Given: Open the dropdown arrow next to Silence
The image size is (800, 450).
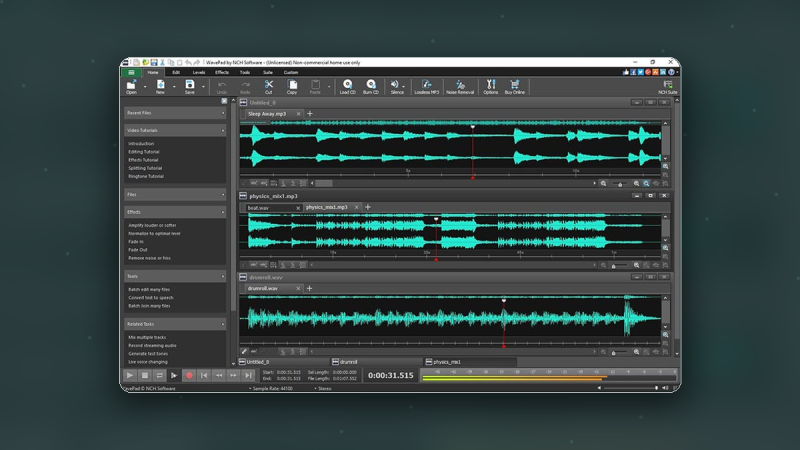Looking at the screenshot, I should pos(403,87).
